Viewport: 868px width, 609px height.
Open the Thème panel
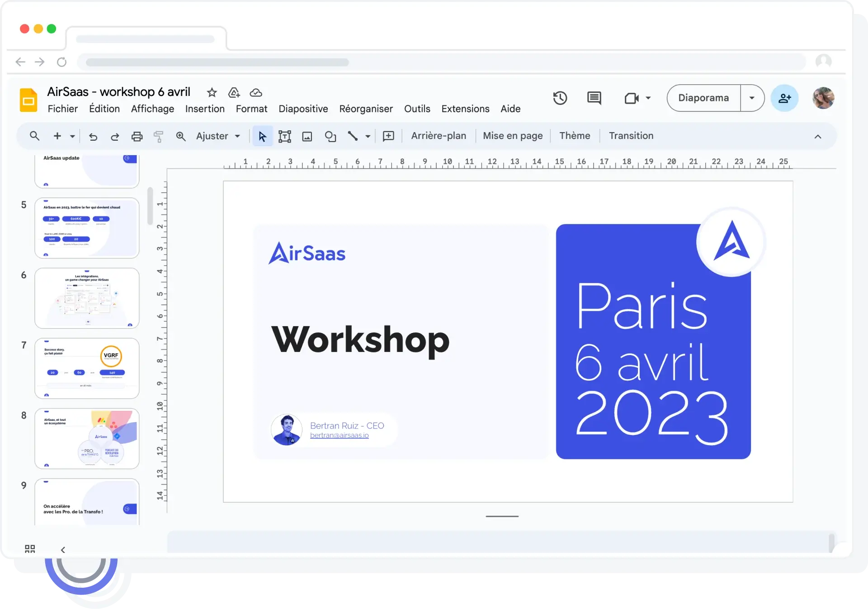[x=575, y=136]
